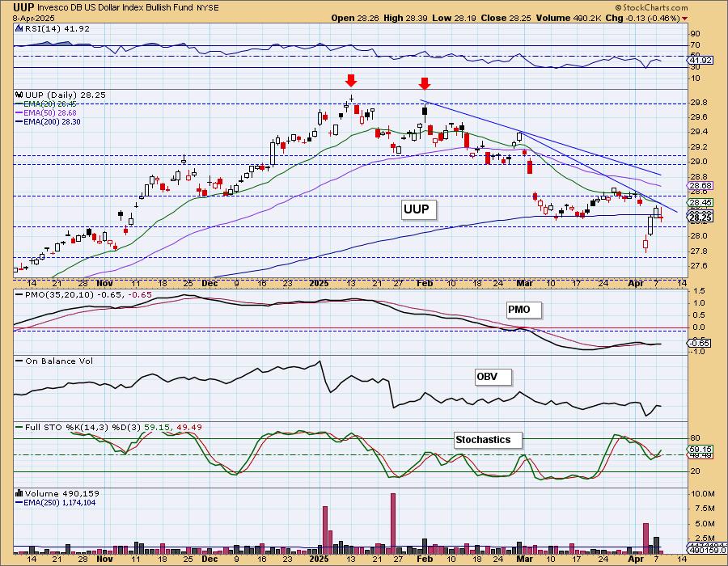Click the Low 28.19 value
The image size is (728, 566).
tap(454, 18)
